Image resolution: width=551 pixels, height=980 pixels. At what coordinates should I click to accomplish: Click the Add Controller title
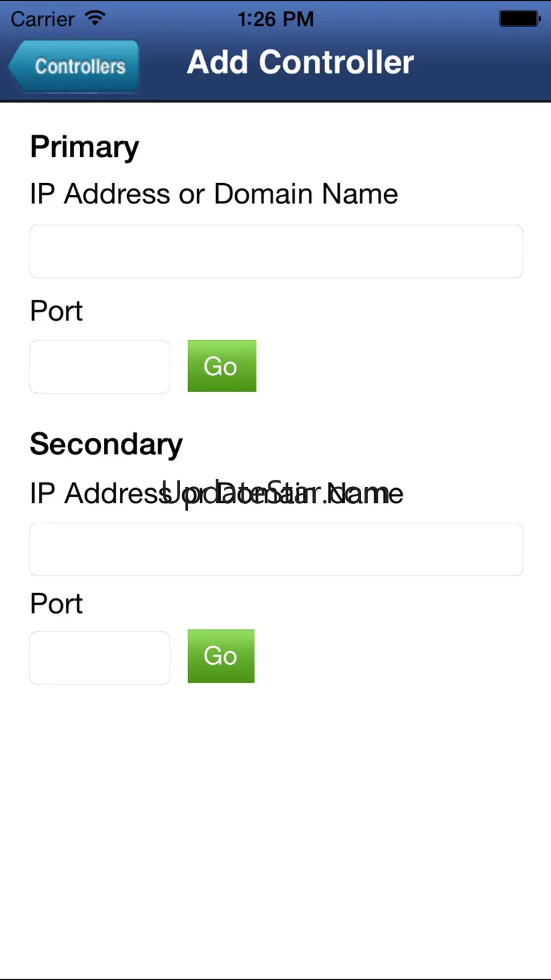(300, 62)
